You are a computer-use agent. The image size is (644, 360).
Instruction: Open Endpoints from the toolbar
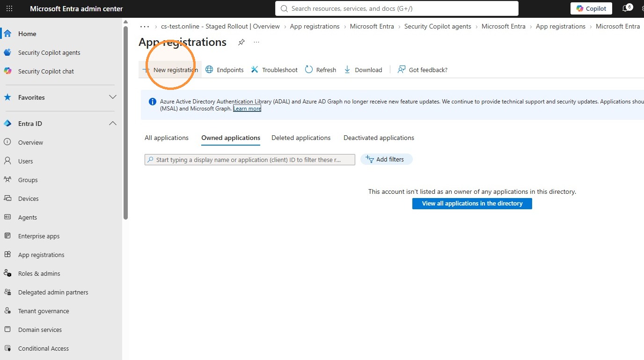225,70
